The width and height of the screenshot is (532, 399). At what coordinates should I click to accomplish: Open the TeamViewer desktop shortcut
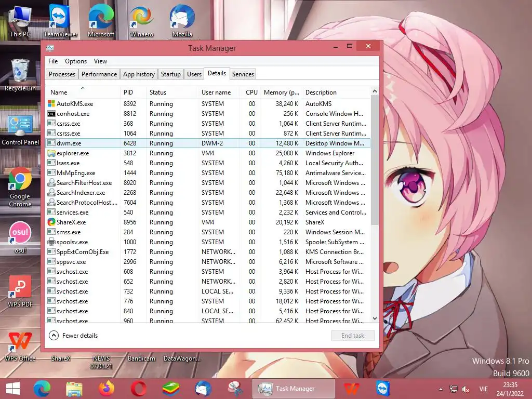(60, 21)
